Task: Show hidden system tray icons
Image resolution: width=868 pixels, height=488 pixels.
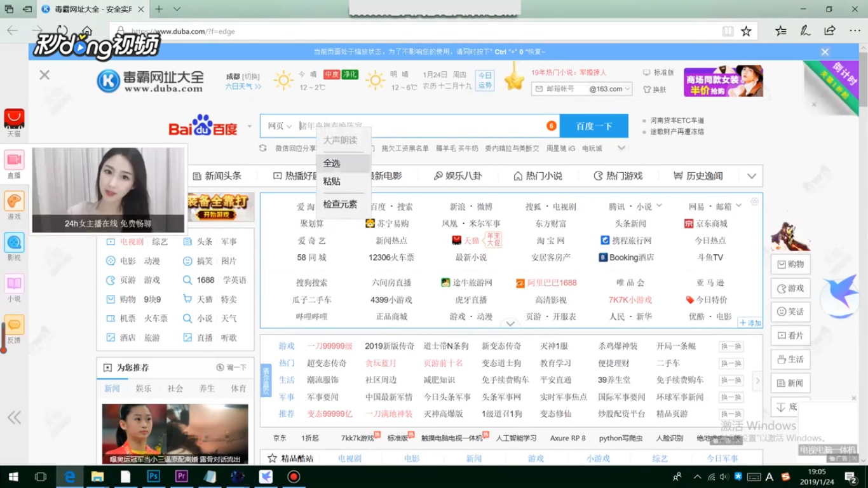Action: coord(698,477)
